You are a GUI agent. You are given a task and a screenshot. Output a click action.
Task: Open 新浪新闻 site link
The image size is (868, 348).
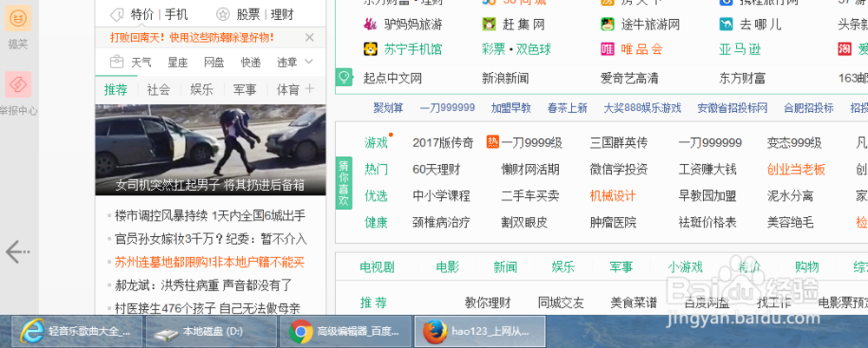tap(505, 78)
